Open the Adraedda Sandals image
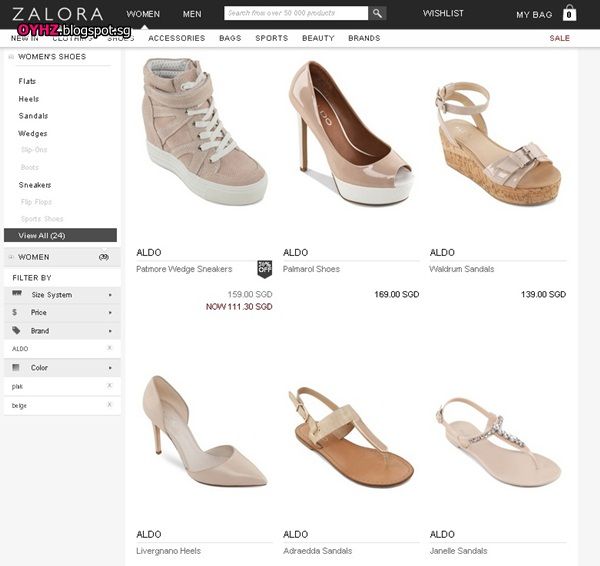Viewport: 600px width, 566px height. (x=351, y=437)
